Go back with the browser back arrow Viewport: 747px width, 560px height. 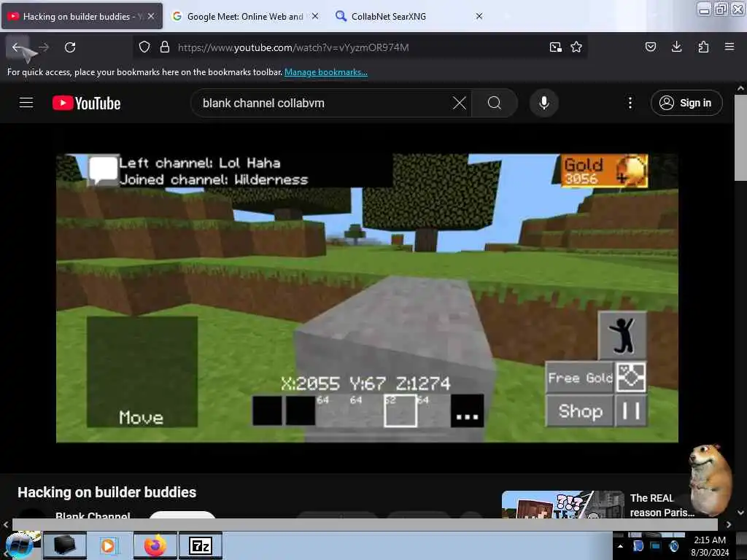(x=18, y=47)
